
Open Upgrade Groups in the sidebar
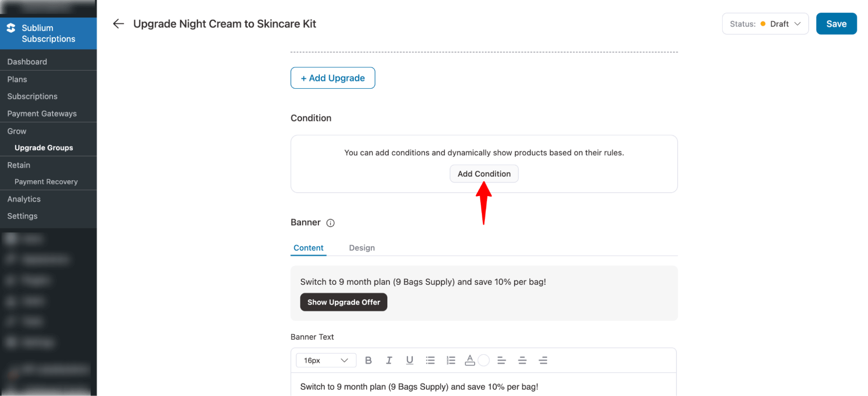44,148
